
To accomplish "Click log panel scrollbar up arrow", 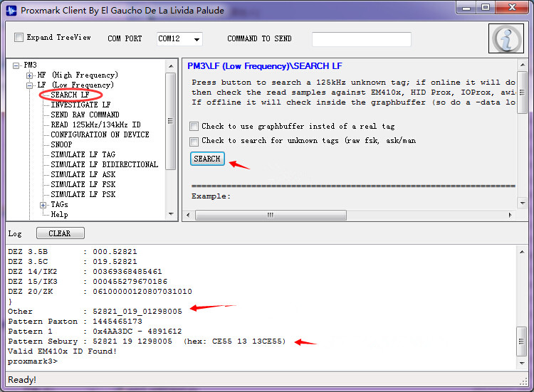I will (x=522, y=252).
